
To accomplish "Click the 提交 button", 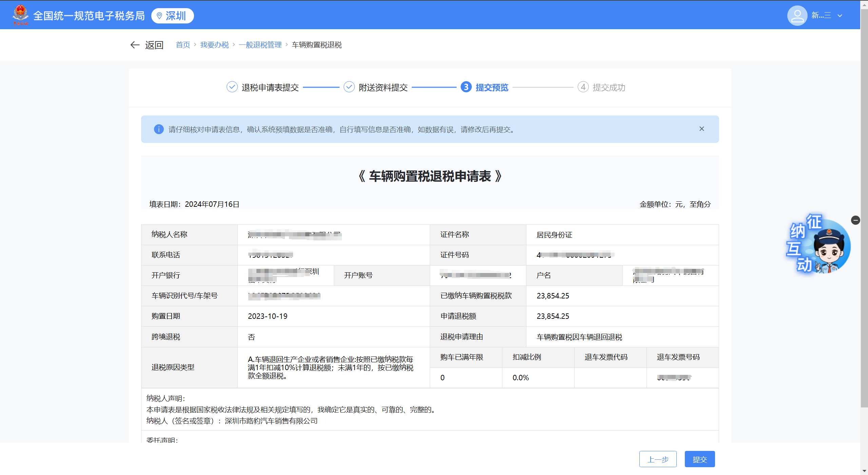I will (x=700, y=459).
